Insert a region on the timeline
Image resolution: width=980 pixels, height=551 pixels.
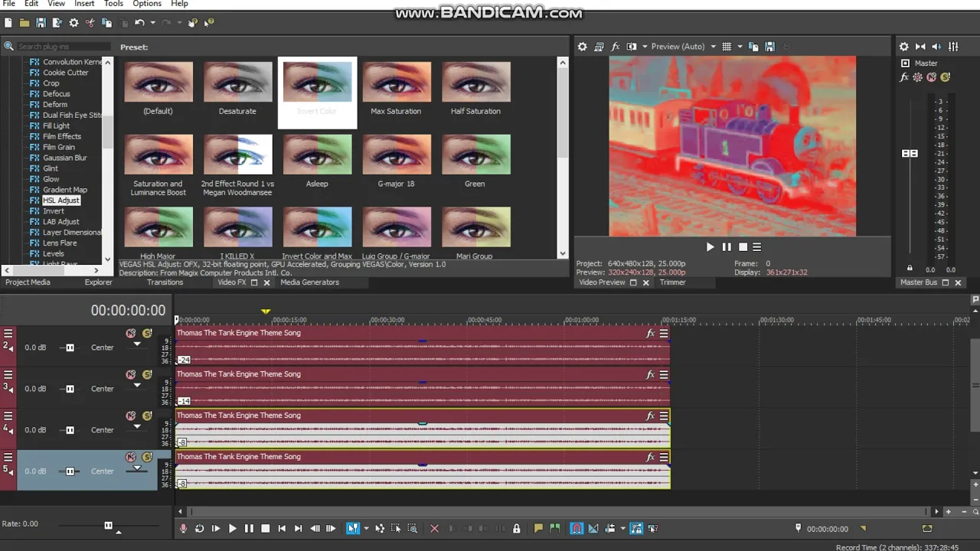555,528
